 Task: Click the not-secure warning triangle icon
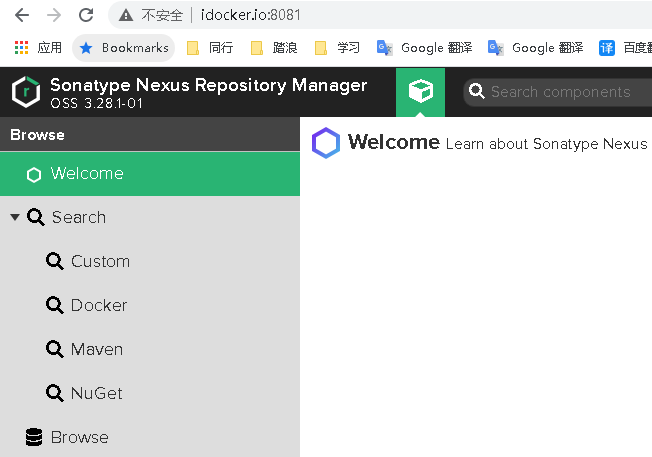pyautogui.click(x=126, y=15)
